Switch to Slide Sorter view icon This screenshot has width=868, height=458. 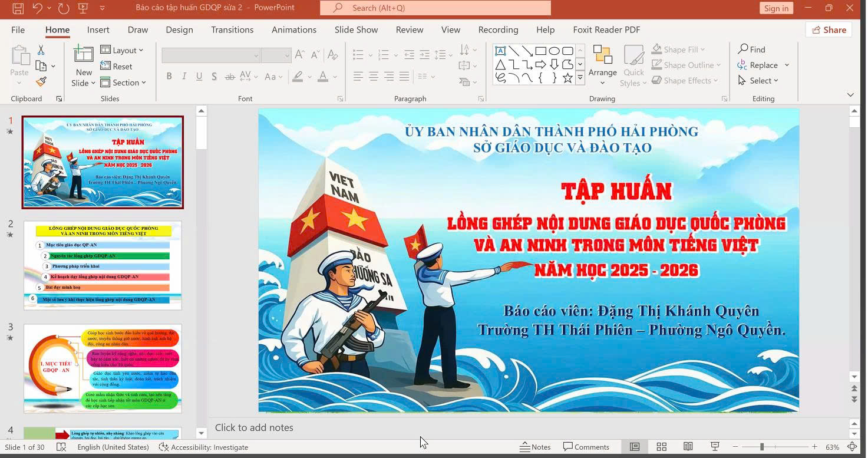point(661,447)
